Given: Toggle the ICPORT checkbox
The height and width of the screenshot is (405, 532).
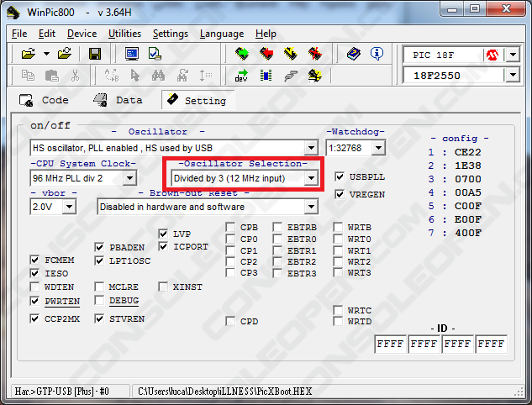Looking at the screenshot, I should pos(163,246).
